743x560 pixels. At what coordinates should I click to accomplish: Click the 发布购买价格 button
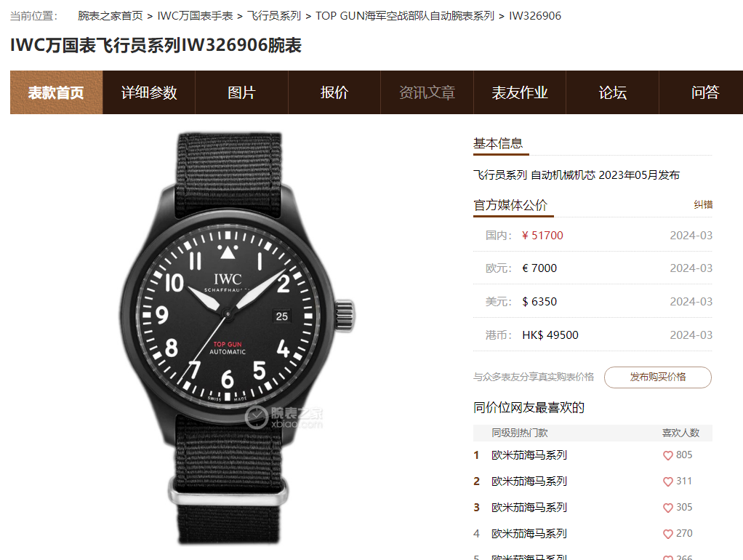tap(658, 377)
